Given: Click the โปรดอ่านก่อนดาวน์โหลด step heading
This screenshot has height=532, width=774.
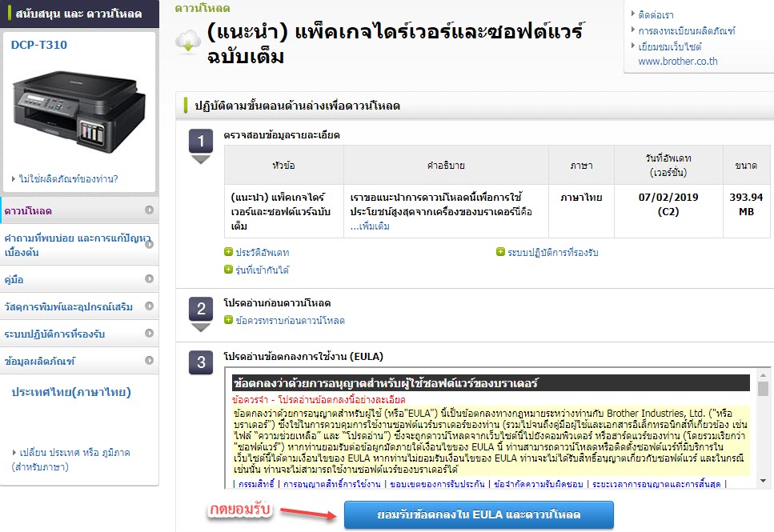Looking at the screenshot, I should (x=277, y=302).
